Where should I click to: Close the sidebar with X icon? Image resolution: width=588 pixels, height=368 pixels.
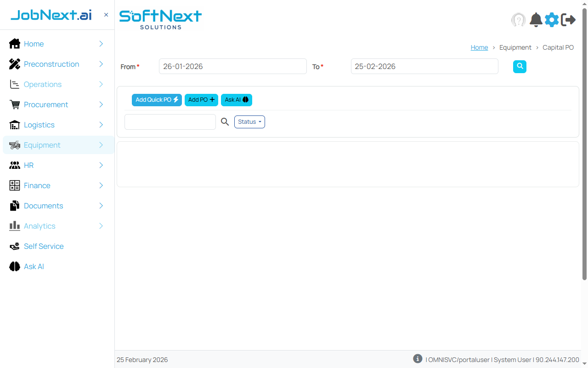[x=106, y=15]
